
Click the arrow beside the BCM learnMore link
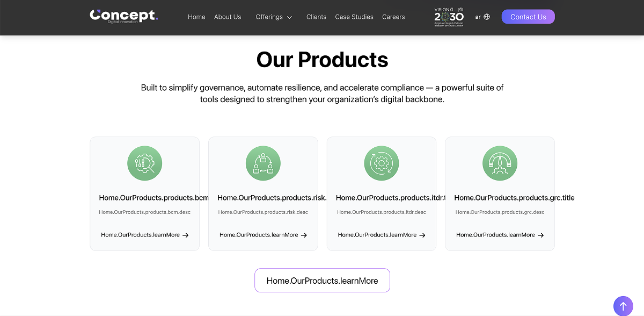tap(185, 235)
